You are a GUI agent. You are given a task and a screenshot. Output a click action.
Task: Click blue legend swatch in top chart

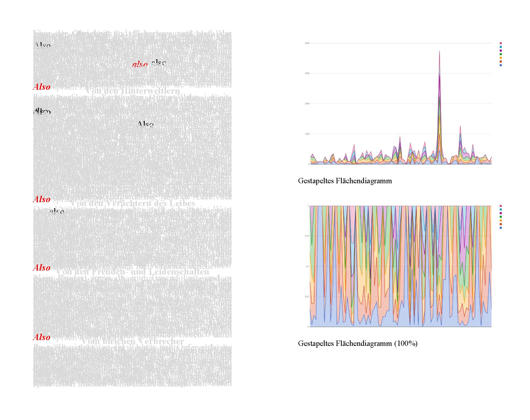pos(501,65)
